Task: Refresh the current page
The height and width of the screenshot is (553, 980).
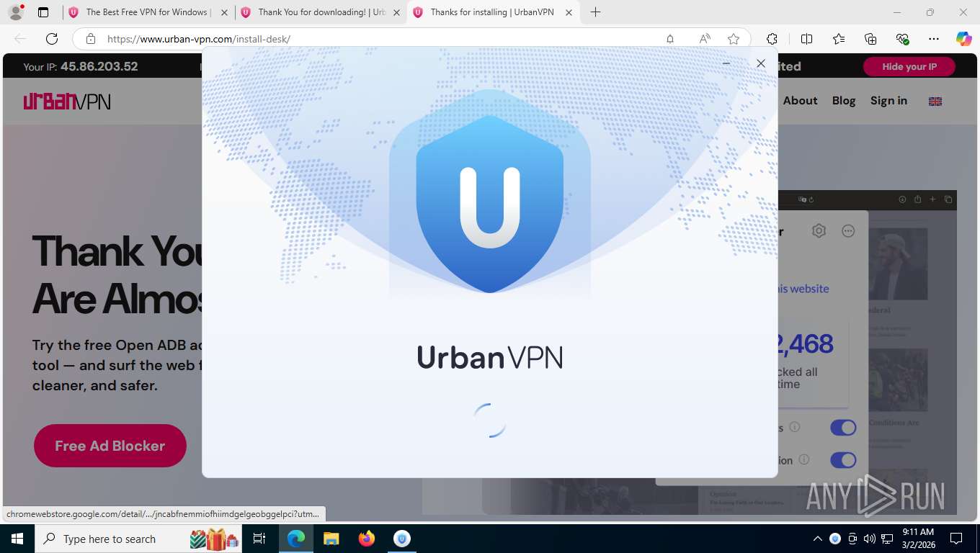Action: [52, 39]
